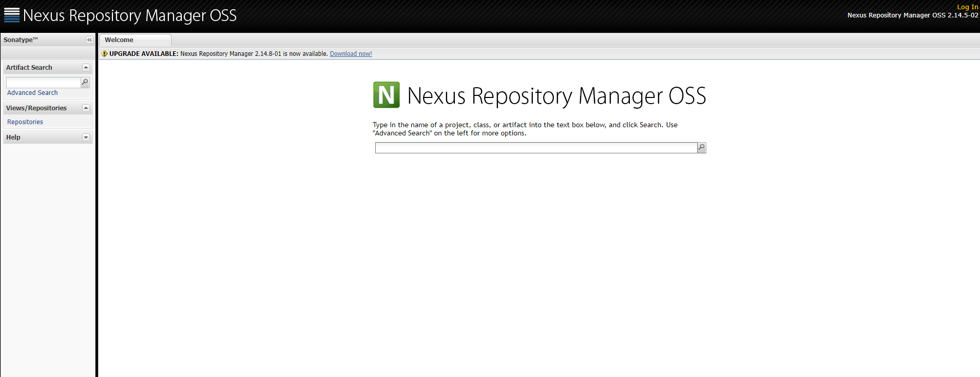
Task: Click the Sonatype panel title
Action: pos(21,40)
